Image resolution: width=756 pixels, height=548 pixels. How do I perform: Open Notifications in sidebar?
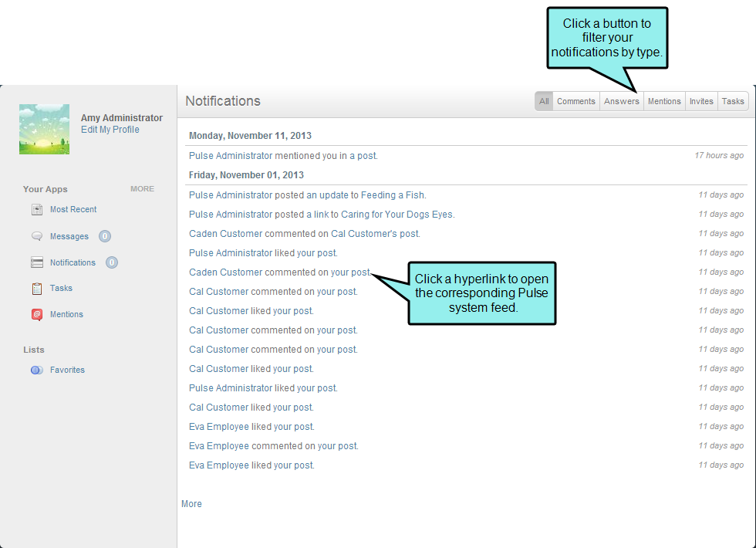click(x=73, y=262)
